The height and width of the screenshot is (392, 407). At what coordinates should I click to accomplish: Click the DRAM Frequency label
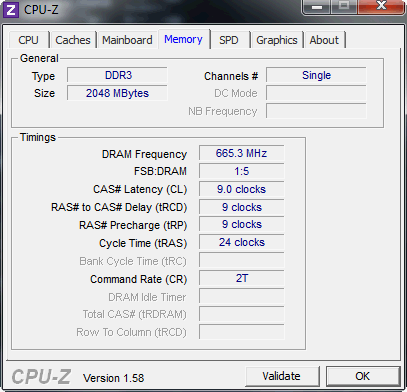coord(144,154)
